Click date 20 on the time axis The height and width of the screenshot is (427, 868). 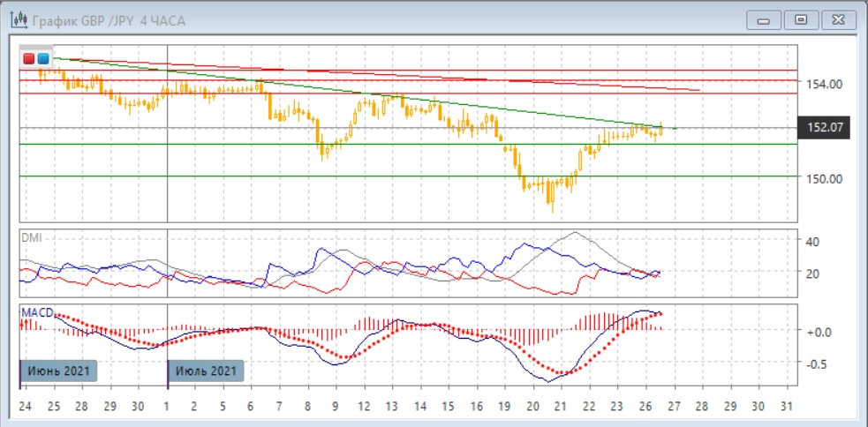(x=532, y=408)
